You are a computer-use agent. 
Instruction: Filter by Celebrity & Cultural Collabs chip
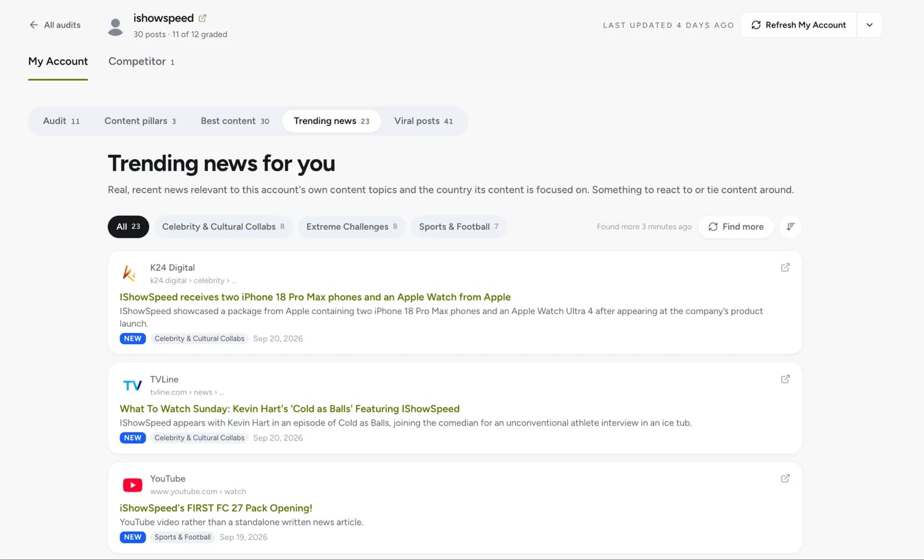(x=223, y=226)
